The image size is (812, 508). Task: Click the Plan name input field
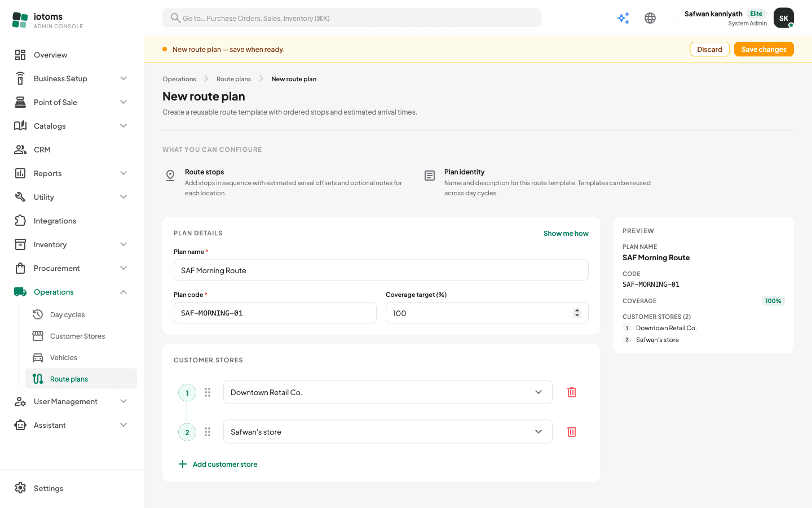(381, 270)
